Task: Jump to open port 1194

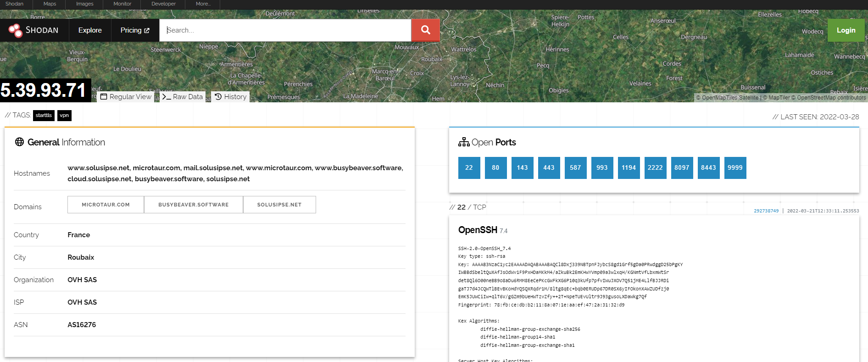Action: [629, 168]
